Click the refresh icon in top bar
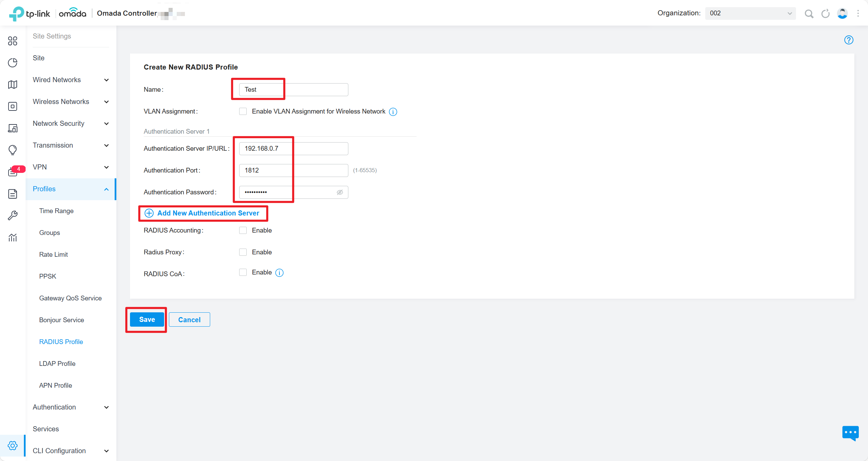The width and height of the screenshot is (868, 461). coord(825,14)
